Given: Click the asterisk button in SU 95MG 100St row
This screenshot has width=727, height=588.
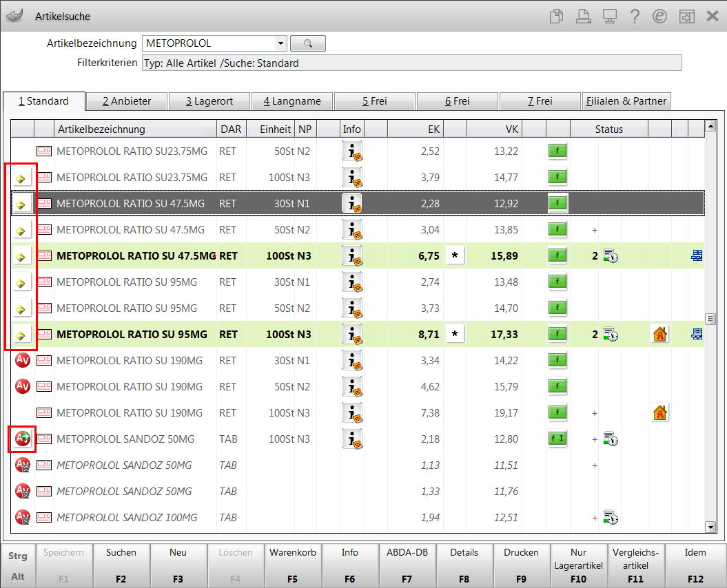Looking at the screenshot, I should point(455,334).
